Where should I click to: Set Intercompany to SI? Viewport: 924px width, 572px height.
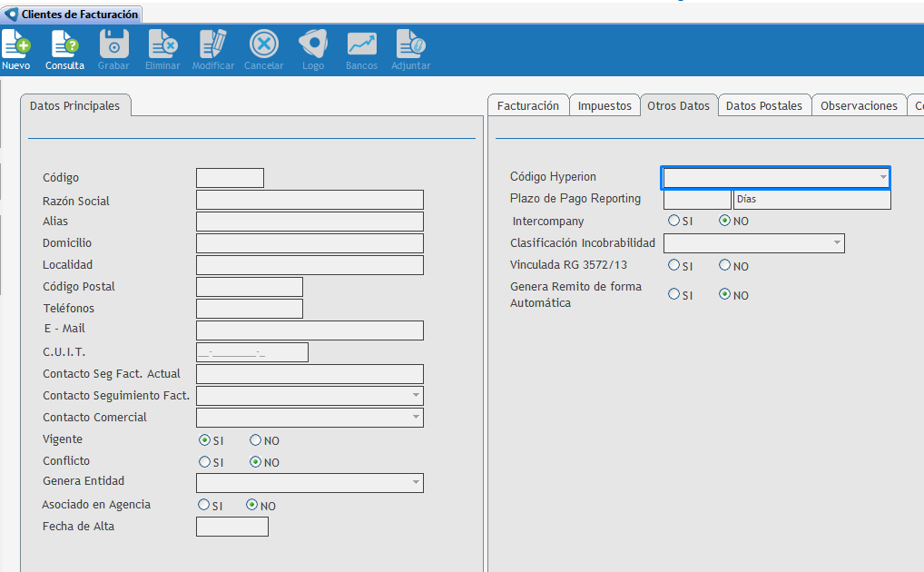click(x=673, y=221)
